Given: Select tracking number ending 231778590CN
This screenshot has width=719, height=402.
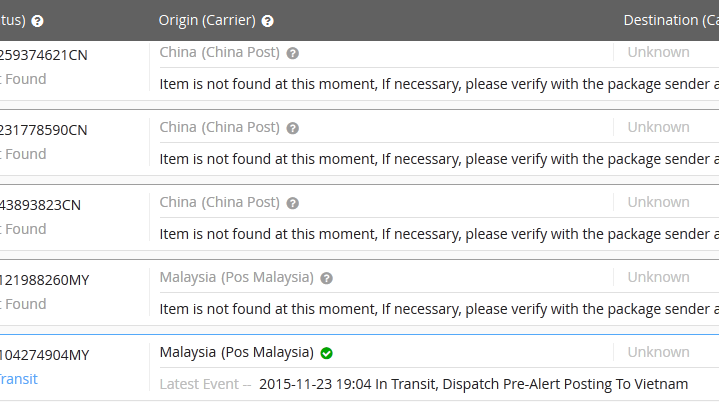Looking at the screenshot, I should point(44,130).
